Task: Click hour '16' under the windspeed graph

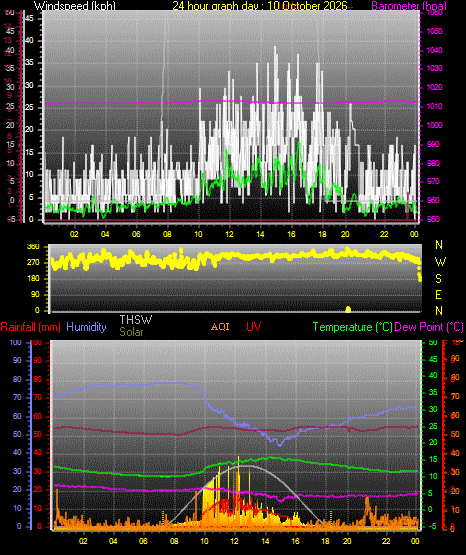Action: [291, 234]
